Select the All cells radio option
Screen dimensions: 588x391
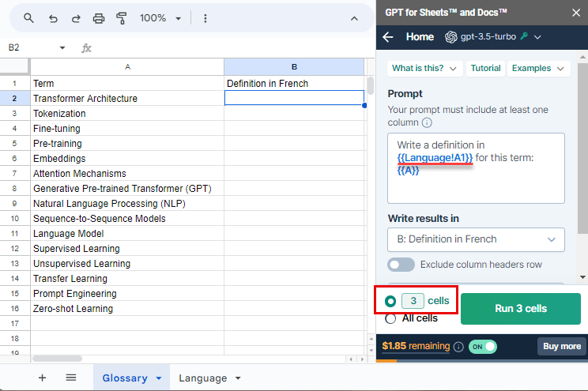[x=390, y=318]
